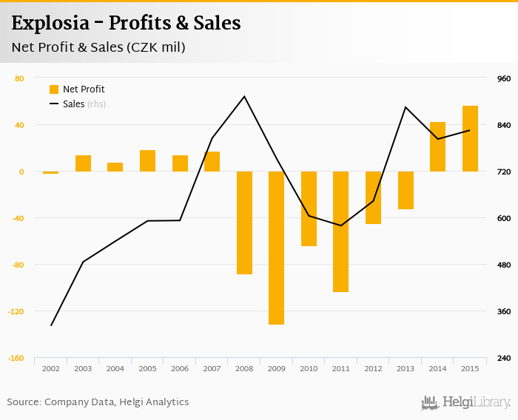The image size is (518, 420).
Task: Click the 2011 net profit bar
Action: point(341,231)
